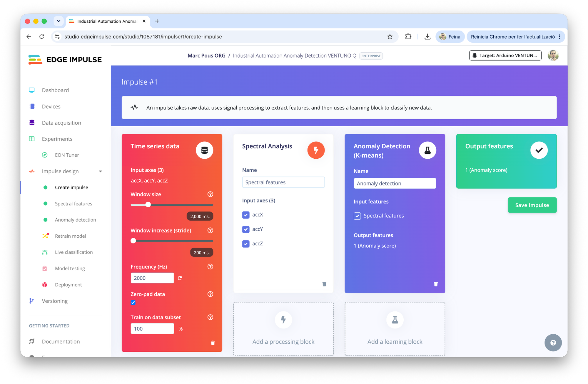Click the Anomaly Detection flask icon
Viewport: 588px width, 384px height.
pos(427,150)
